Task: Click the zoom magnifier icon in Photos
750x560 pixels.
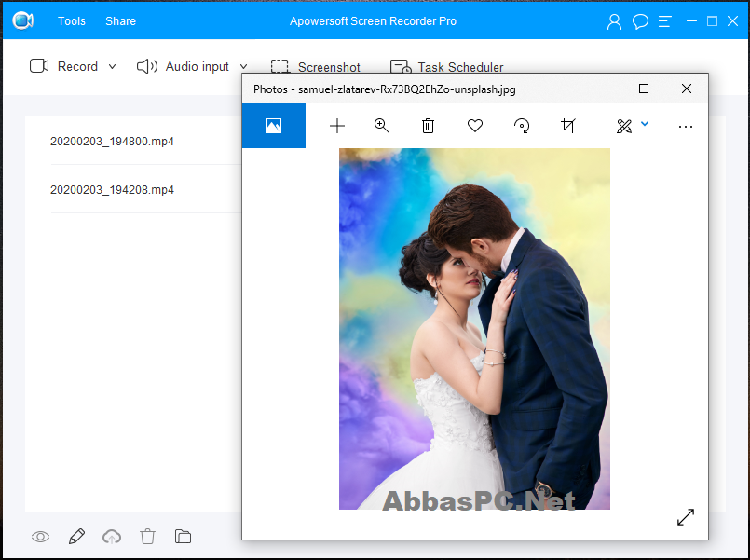Action: [x=382, y=126]
